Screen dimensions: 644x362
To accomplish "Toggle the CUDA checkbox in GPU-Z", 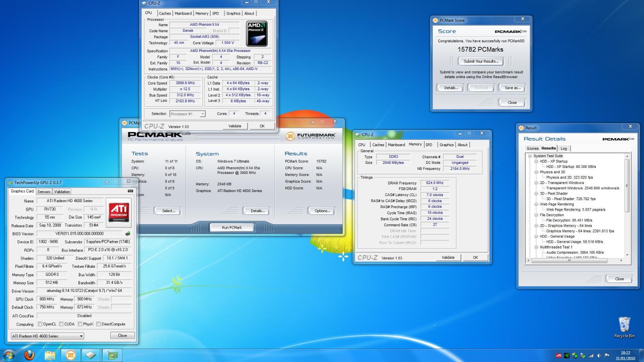I will point(61,324).
